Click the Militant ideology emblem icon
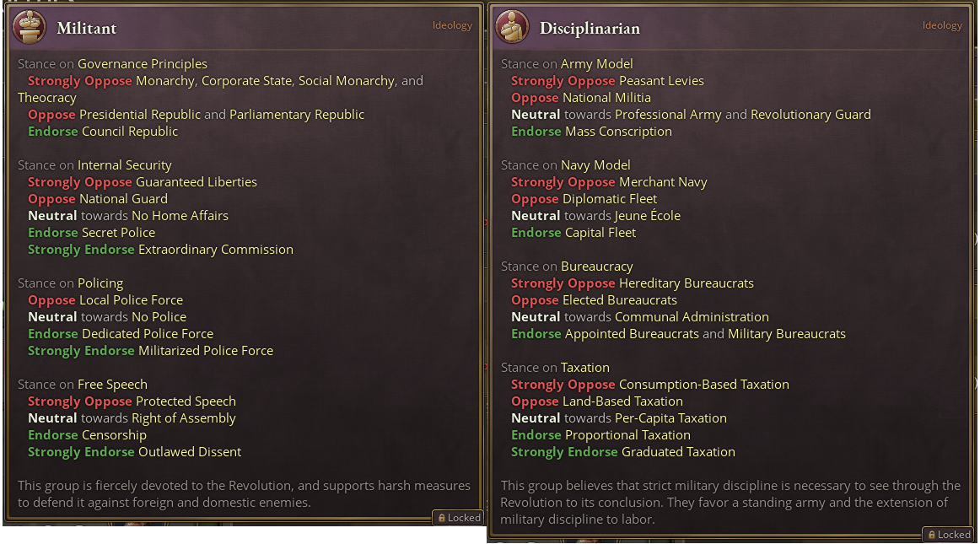This screenshot has height=544, width=980. (30, 28)
